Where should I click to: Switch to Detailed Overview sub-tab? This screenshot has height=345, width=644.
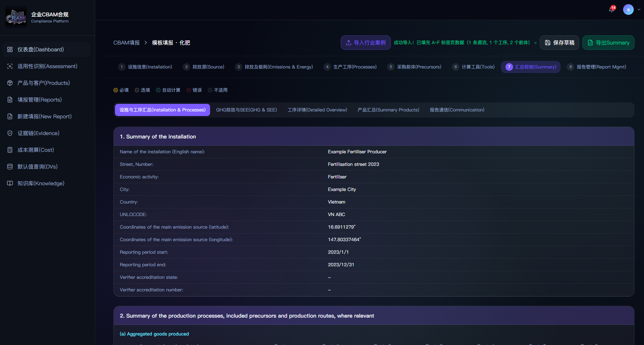pyautogui.click(x=317, y=110)
